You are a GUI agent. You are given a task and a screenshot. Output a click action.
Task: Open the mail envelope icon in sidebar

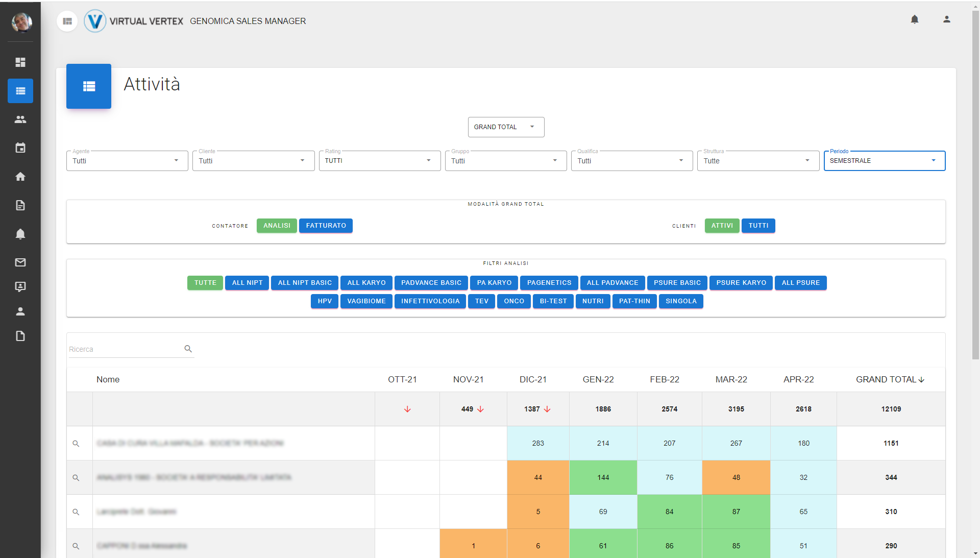pos(20,262)
